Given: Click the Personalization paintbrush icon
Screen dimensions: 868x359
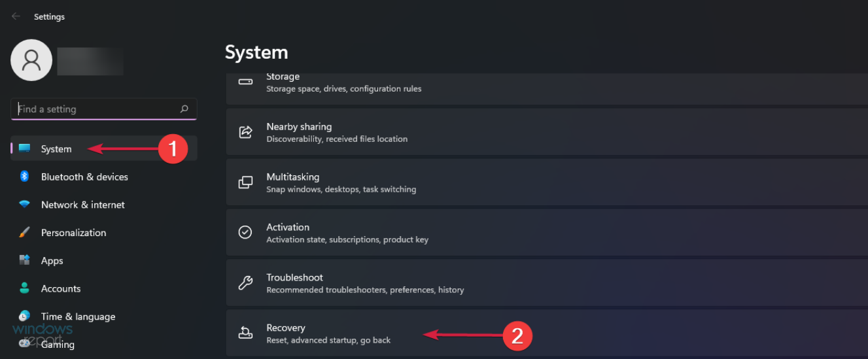Looking at the screenshot, I should click(x=24, y=233).
